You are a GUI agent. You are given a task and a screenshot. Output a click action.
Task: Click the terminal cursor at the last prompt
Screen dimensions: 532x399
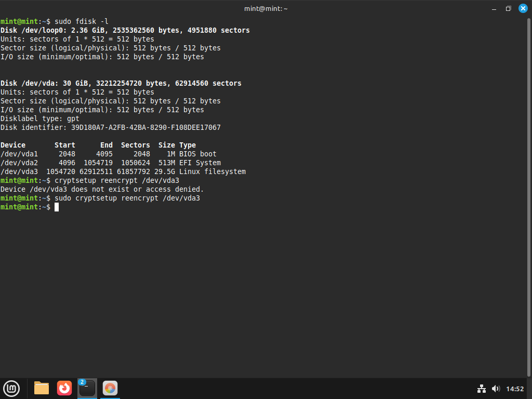coord(57,207)
